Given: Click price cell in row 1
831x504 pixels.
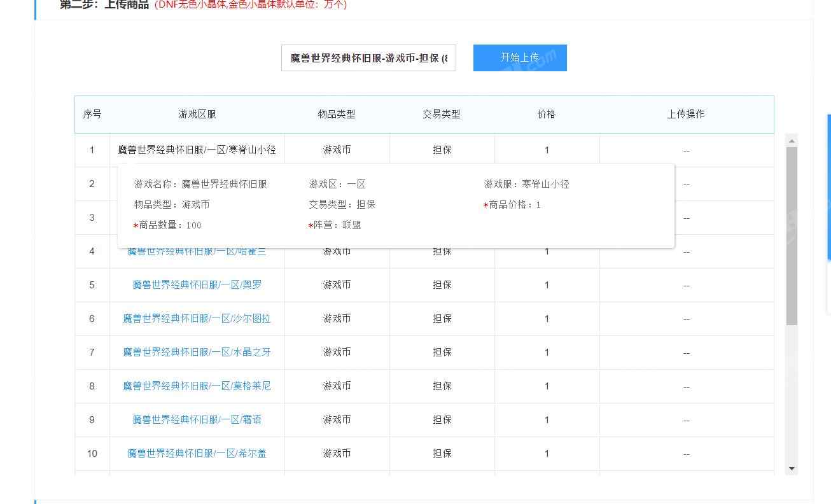Looking at the screenshot, I should [x=547, y=150].
